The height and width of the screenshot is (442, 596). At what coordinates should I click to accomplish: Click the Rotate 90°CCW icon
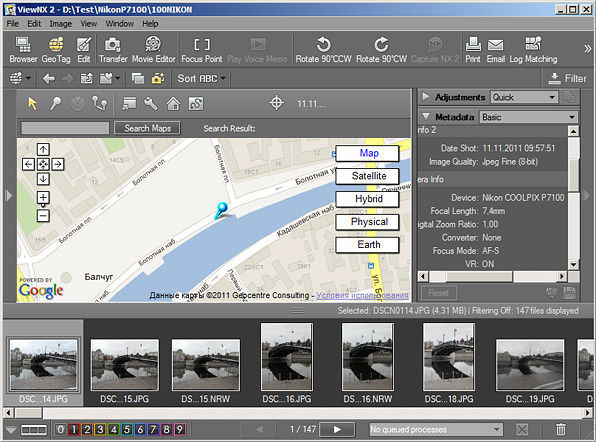pyautogui.click(x=323, y=44)
